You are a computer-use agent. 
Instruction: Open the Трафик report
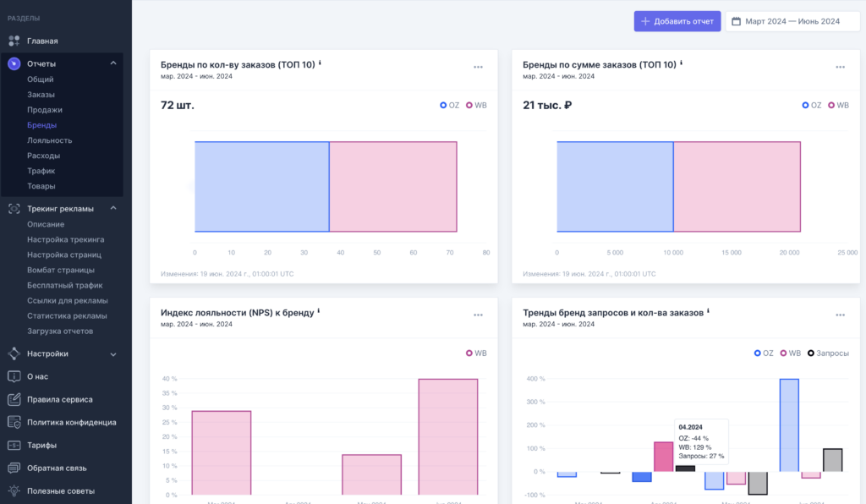[x=41, y=171]
